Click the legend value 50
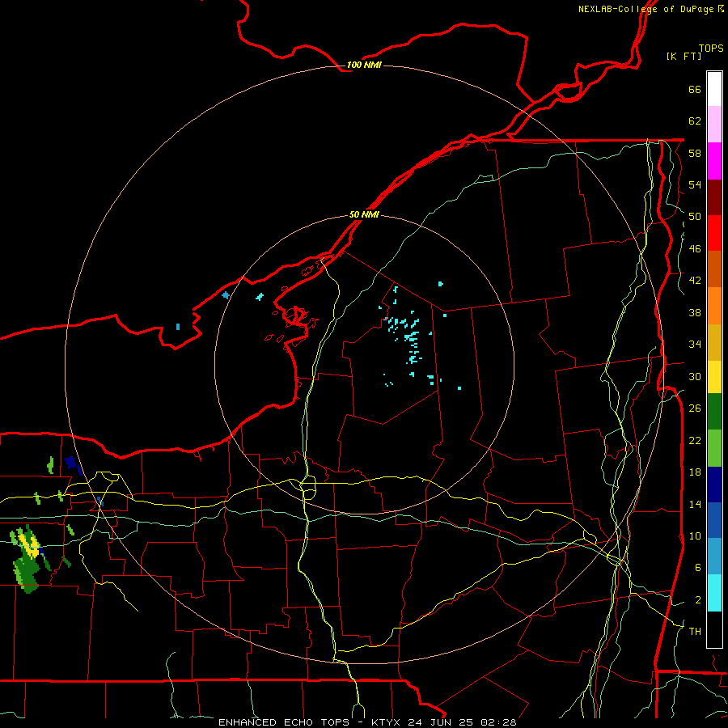This screenshot has width=728, height=728. coord(695,217)
